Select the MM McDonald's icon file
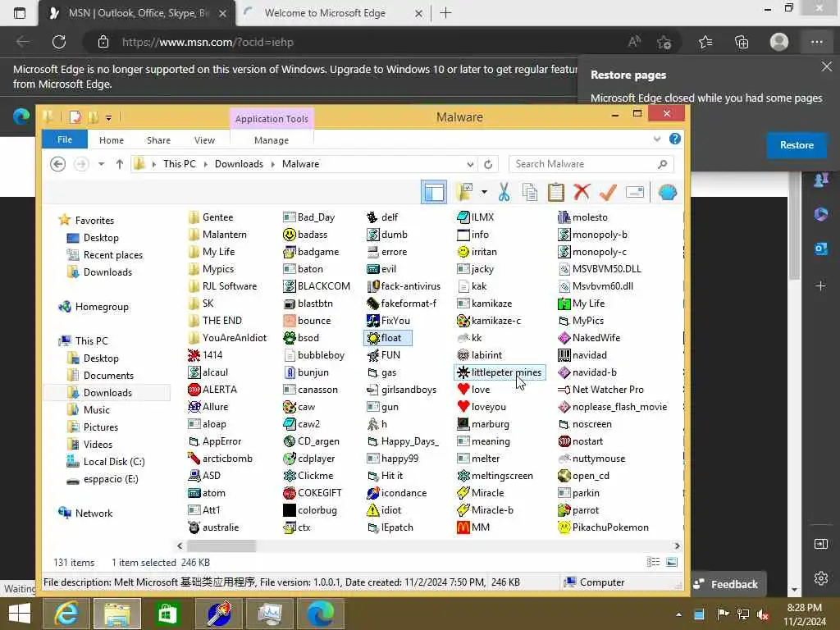Viewport: 840px width, 630px height. tap(473, 527)
